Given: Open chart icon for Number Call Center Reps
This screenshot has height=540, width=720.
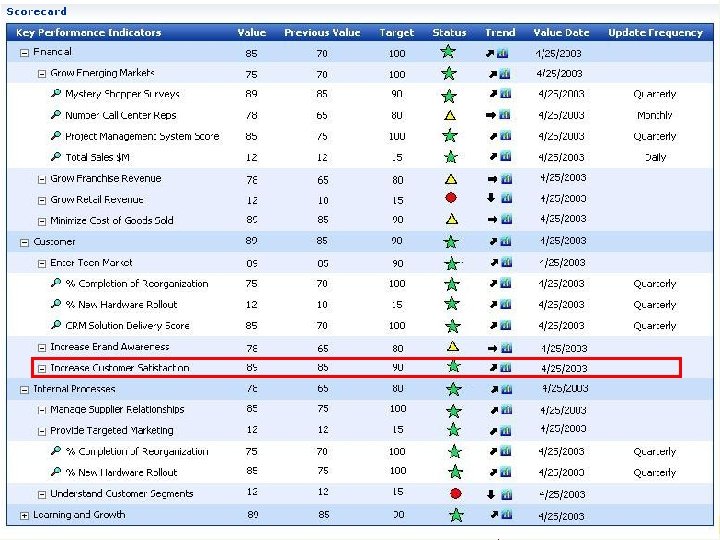Looking at the screenshot, I should point(505,115).
